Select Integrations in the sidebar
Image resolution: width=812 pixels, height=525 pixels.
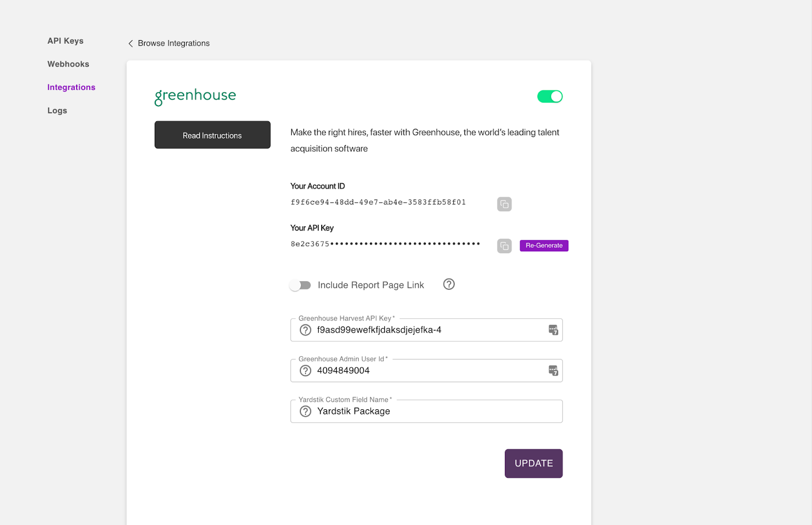click(72, 87)
